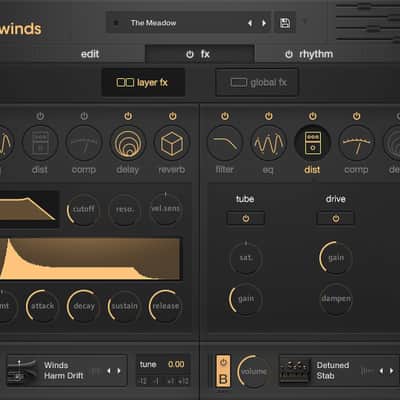This screenshot has height=400, width=400.
Task: Go to next preset after The Meadow
Action: click(264, 23)
